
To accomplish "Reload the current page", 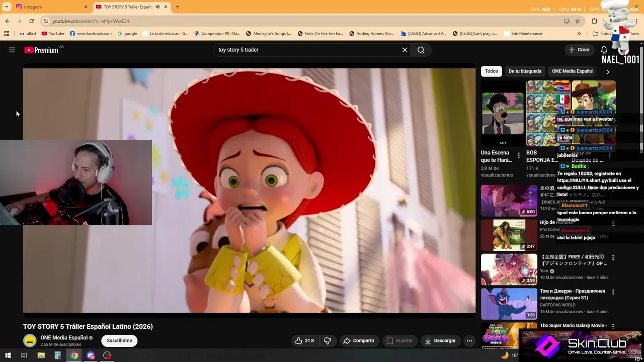I will point(31,21).
